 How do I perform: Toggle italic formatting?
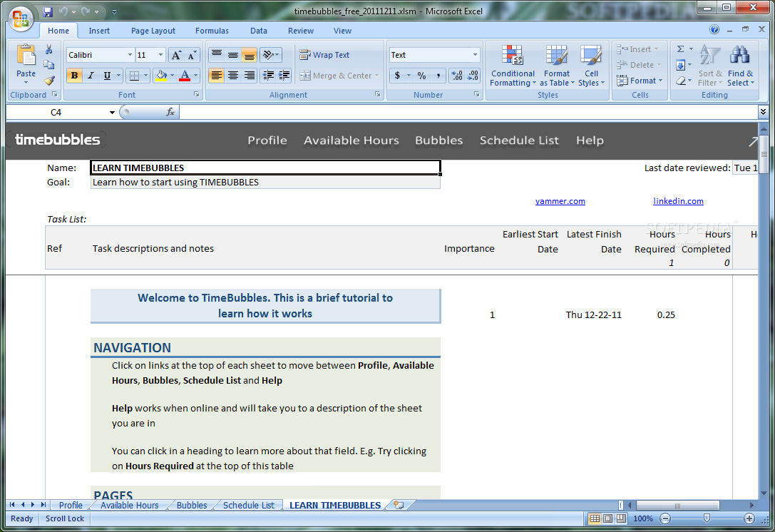[x=91, y=76]
